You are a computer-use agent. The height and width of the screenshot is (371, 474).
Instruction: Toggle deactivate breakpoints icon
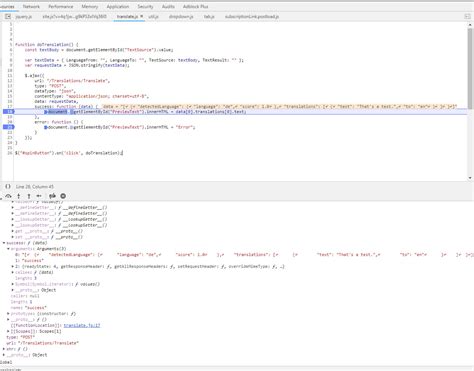[x=52, y=196]
